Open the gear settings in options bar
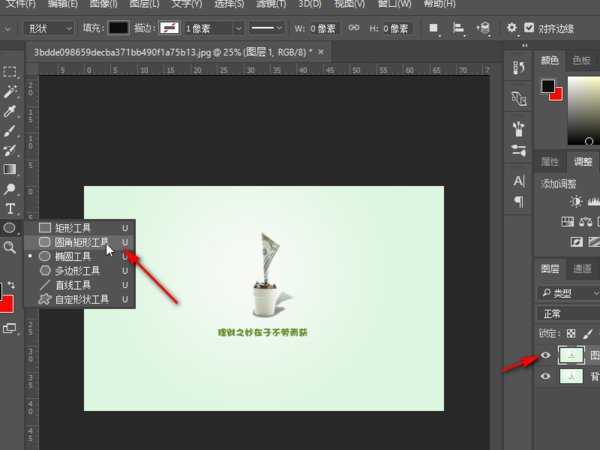 (x=512, y=28)
